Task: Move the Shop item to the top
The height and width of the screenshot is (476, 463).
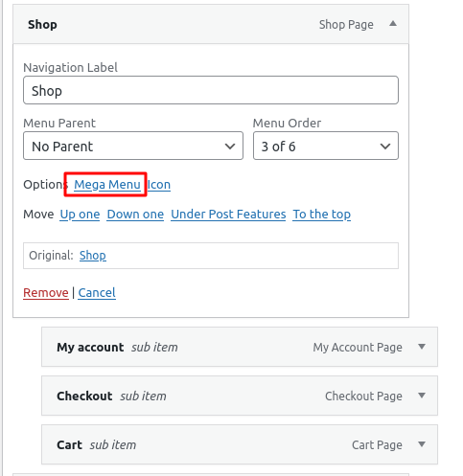Action: (x=322, y=215)
